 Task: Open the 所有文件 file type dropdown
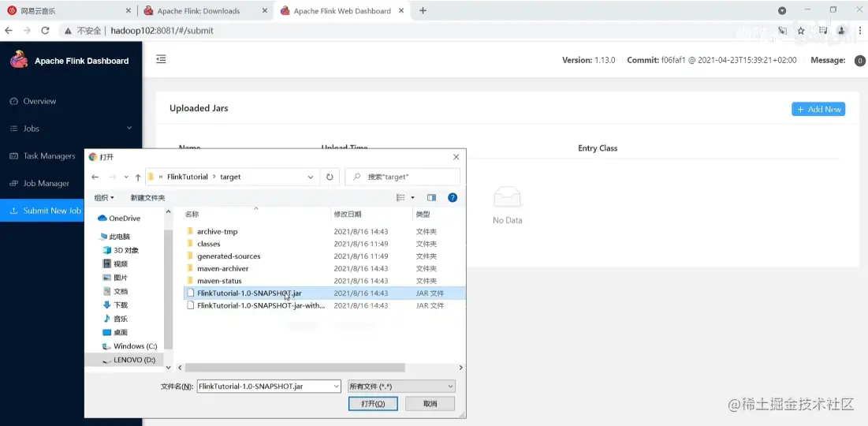coord(401,386)
